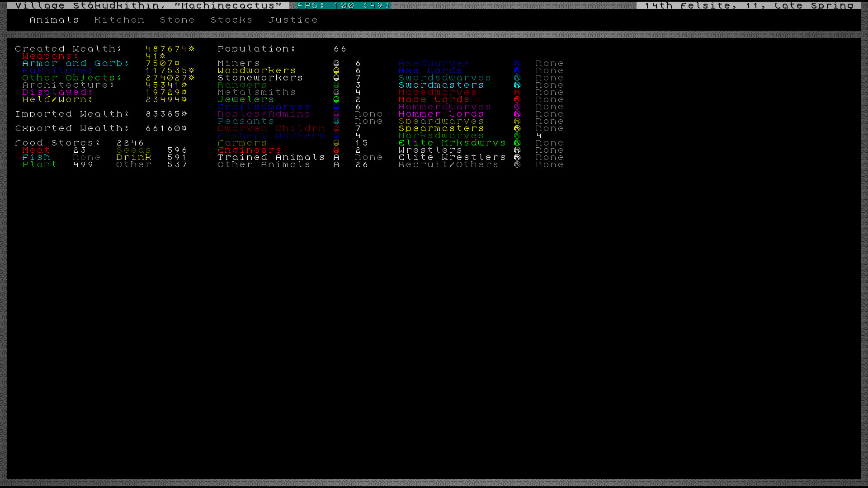
Task: Click the Seeds count 596
Action: [x=177, y=150]
